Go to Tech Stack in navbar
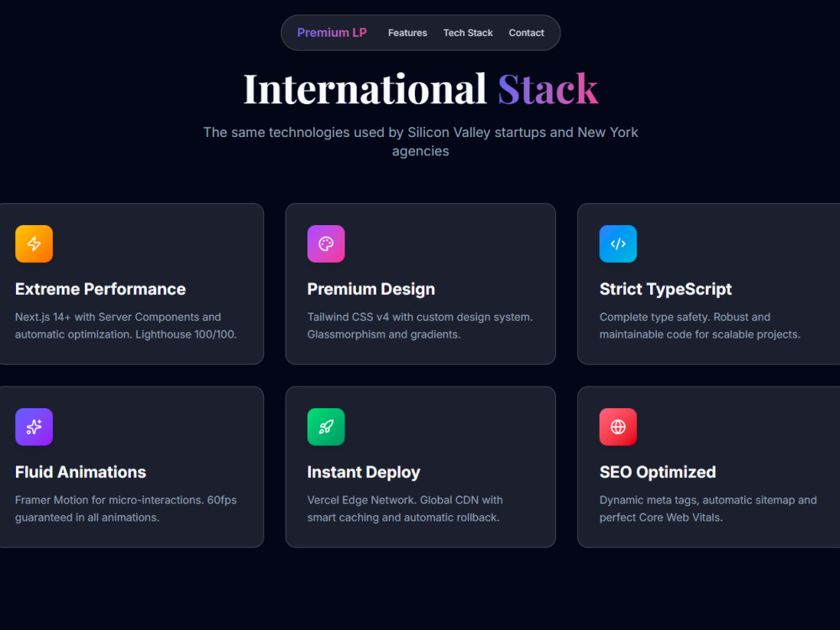 (x=468, y=33)
